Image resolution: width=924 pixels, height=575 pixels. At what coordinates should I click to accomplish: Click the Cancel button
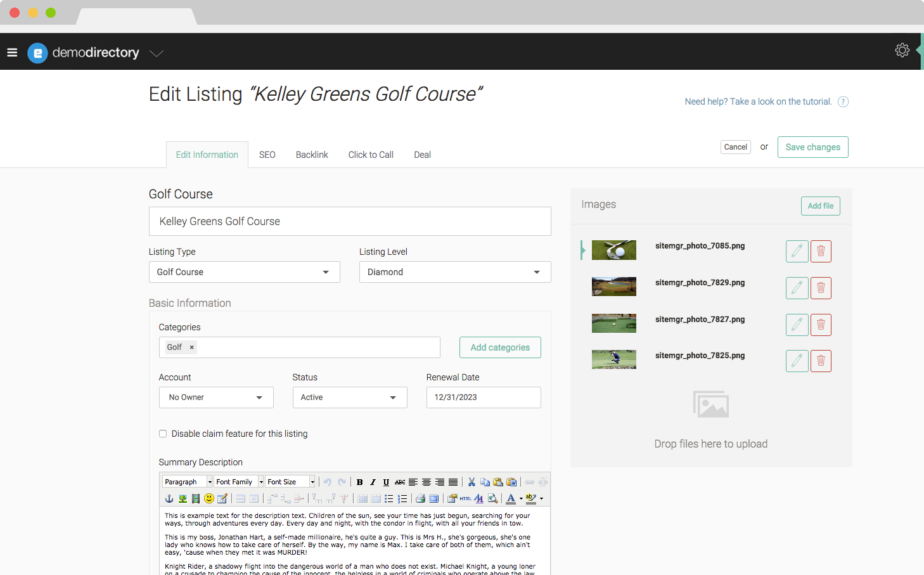[736, 147]
